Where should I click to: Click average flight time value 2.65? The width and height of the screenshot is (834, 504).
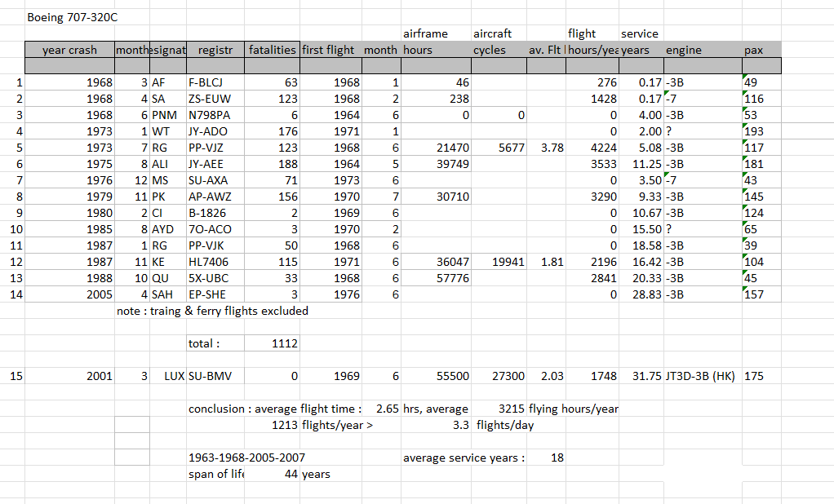point(381,409)
